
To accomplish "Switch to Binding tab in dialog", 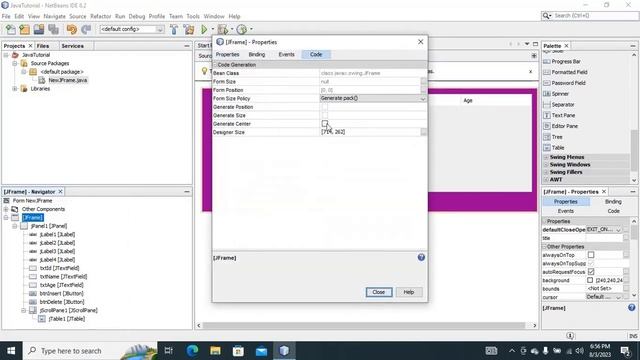I will click(x=257, y=54).
